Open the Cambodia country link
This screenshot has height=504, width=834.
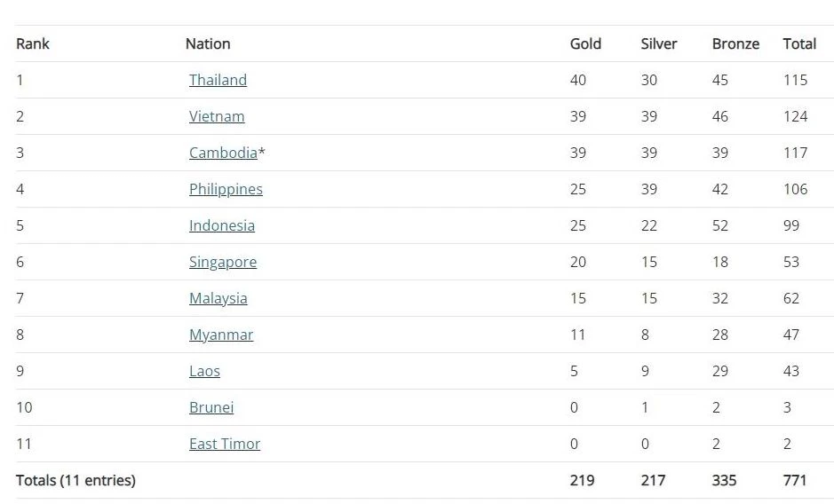[223, 153]
